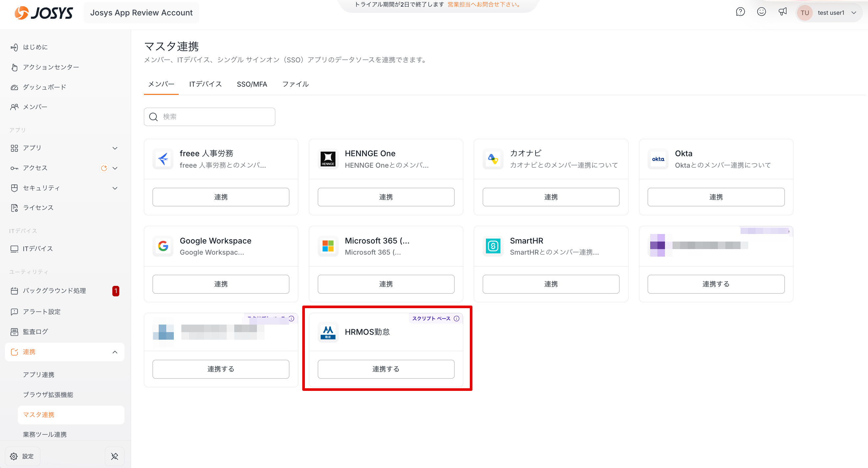Viewport: 868px width, 468px height.
Task: Click the 営業担当へお問合せ下さい link
Action: 485,4
